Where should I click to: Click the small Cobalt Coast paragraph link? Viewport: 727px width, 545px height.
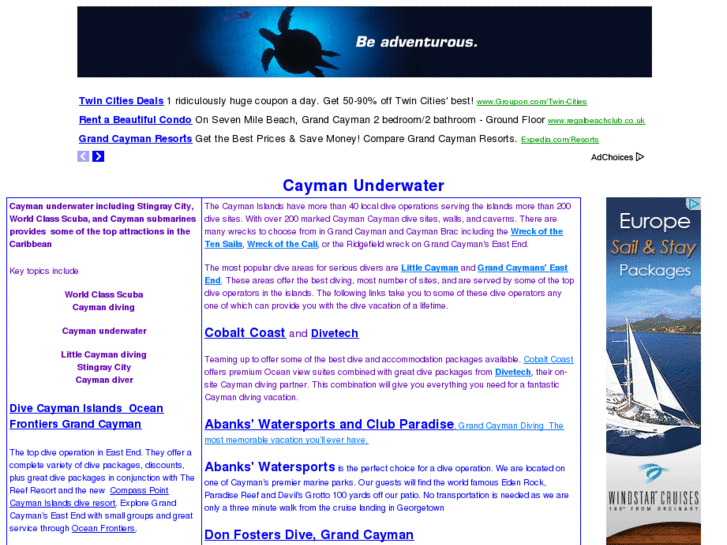(x=548, y=359)
